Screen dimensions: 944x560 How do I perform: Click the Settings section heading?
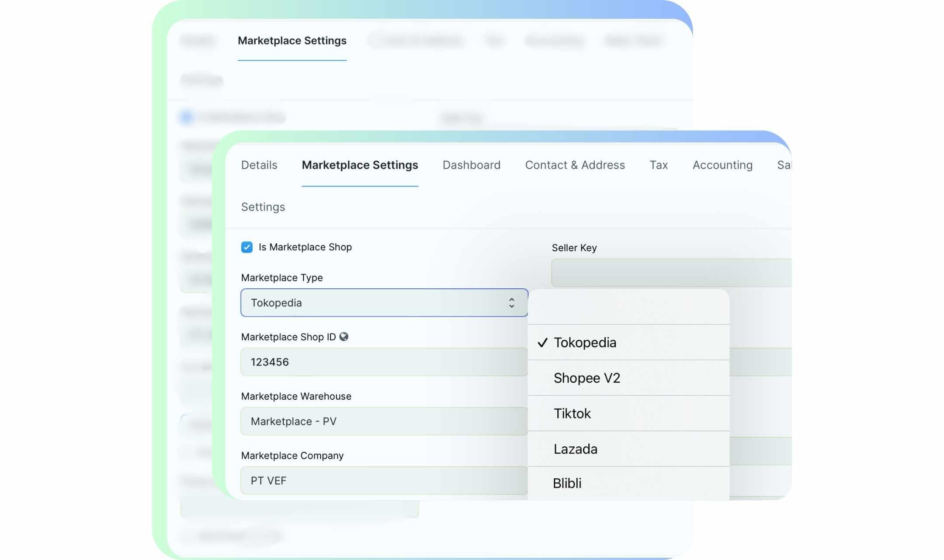pyautogui.click(x=263, y=207)
